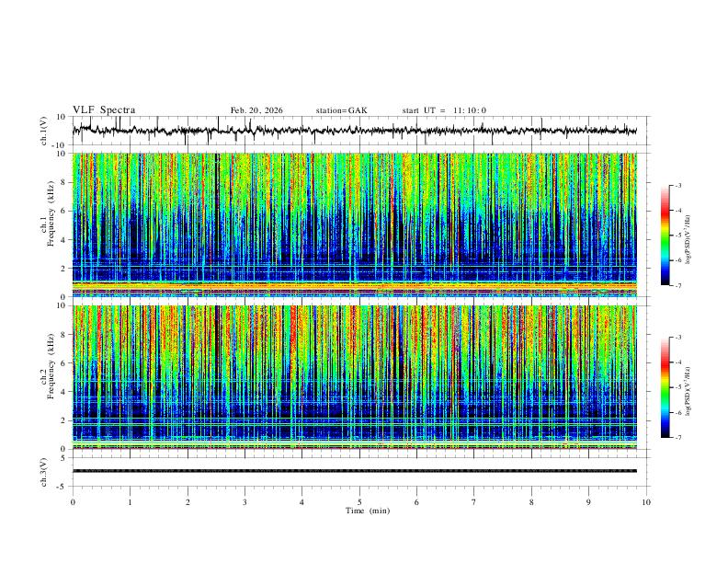This screenshot has height=563, width=728.
Task: Click the "-5" label on ch.1 color bar
Action: tap(678, 236)
